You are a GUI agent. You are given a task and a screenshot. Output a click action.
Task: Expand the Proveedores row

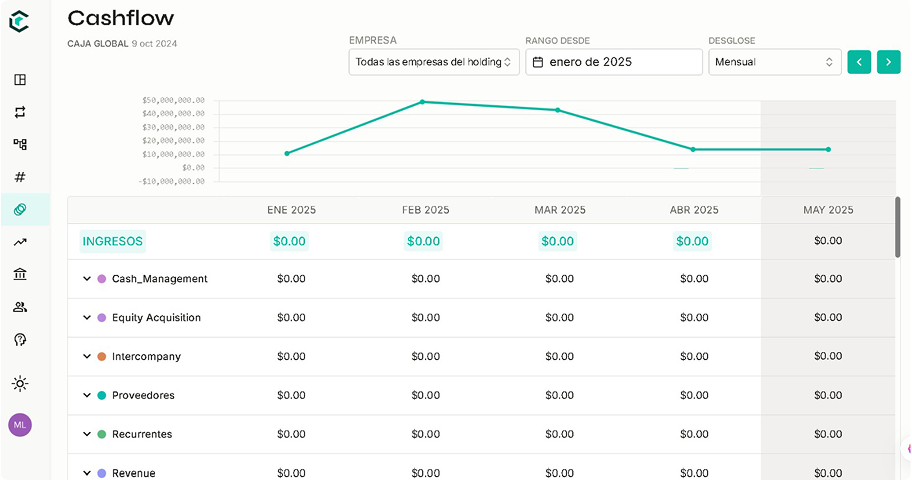coord(87,396)
